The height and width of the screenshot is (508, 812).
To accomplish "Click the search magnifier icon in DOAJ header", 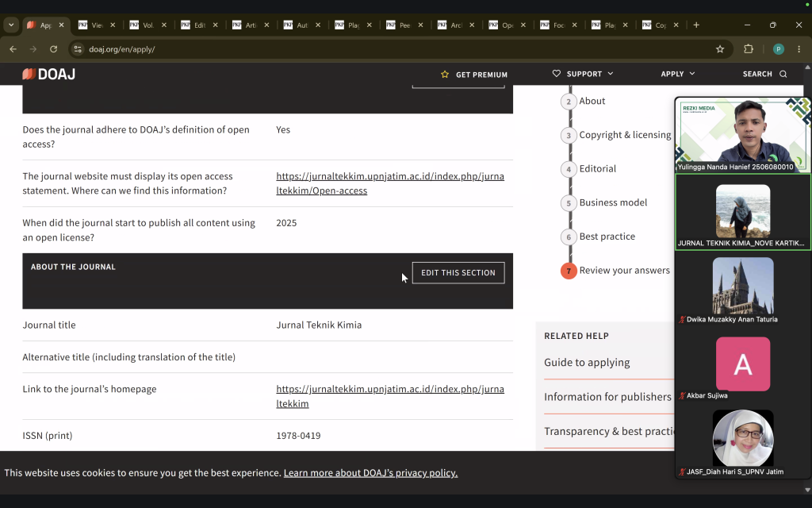I will 783,74.
